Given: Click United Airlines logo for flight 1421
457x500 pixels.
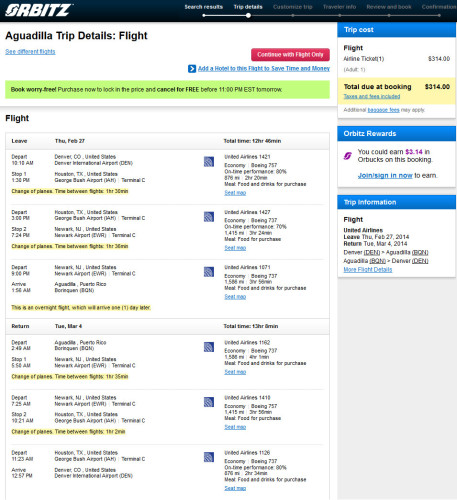Looking at the screenshot, I should pyautogui.click(x=209, y=162).
